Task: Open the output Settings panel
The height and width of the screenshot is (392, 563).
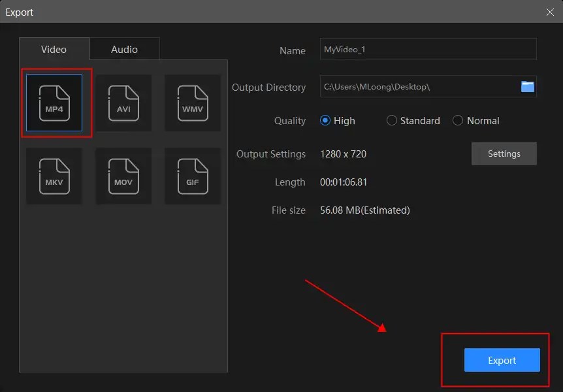Action: [504, 153]
